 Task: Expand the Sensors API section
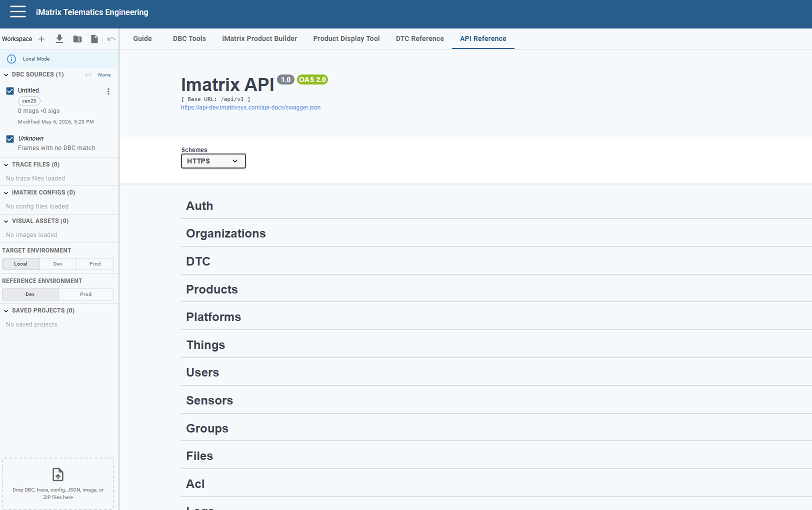point(496,400)
